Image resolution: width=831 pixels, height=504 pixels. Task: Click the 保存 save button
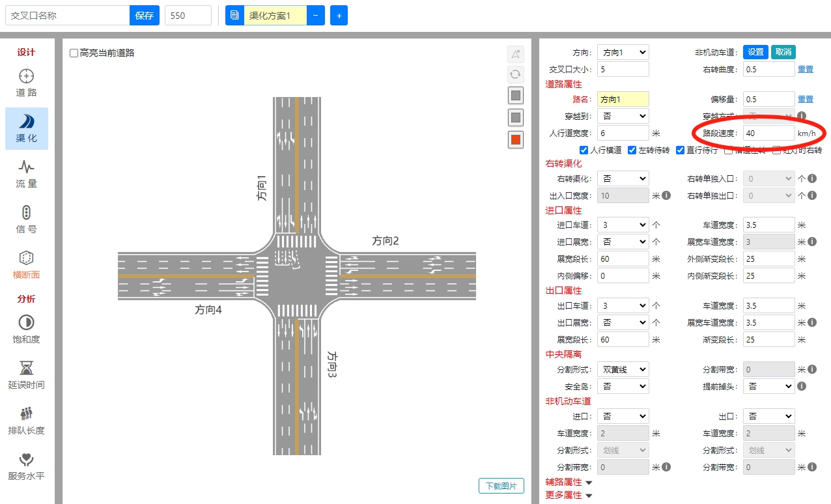point(144,16)
